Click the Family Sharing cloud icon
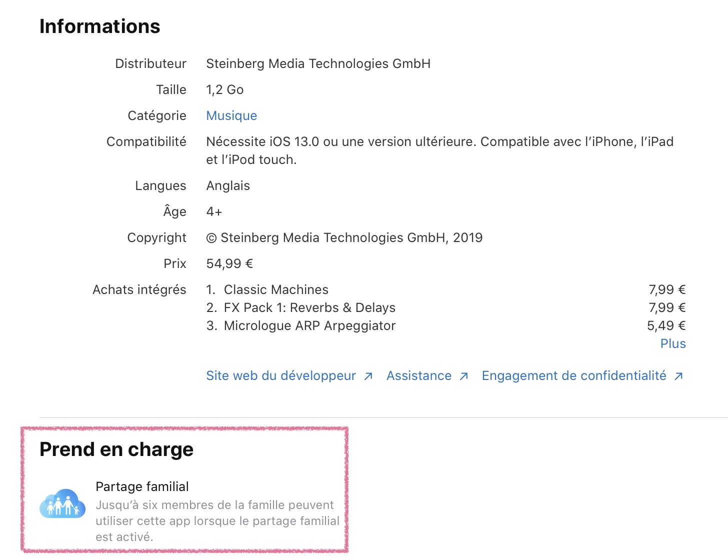This screenshot has height=560, width=728. pyautogui.click(x=62, y=503)
